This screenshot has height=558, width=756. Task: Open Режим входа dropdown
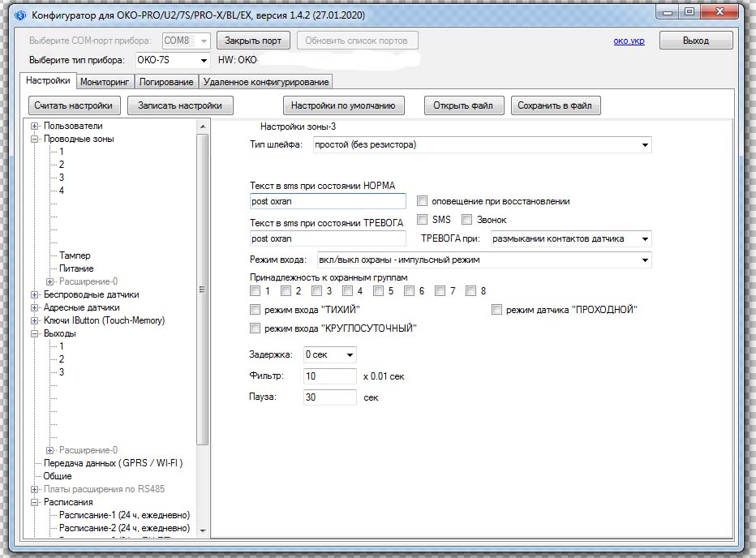click(484, 260)
